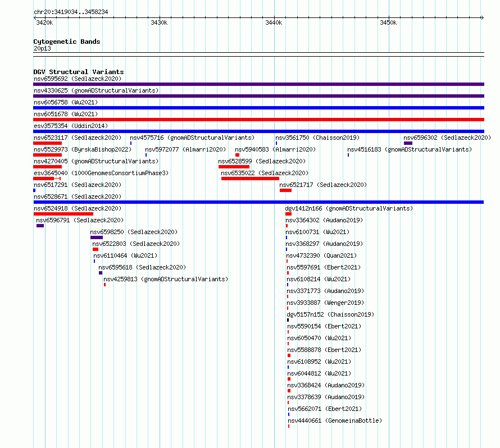Viewport: 500px width, 448px height.
Task: Open nsv4330625 gnomAD structural variant label
Action: pos(96,90)
